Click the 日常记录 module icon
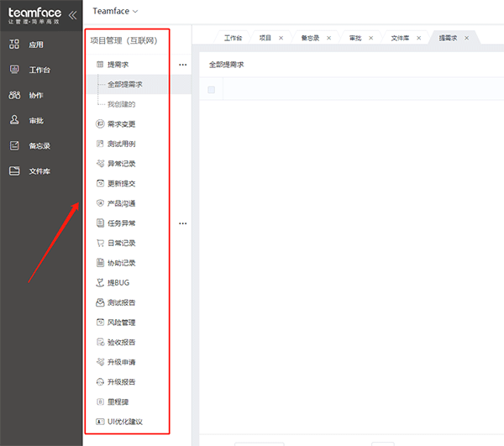This screenshot has height=446, width=504. [x=100, y=243]
